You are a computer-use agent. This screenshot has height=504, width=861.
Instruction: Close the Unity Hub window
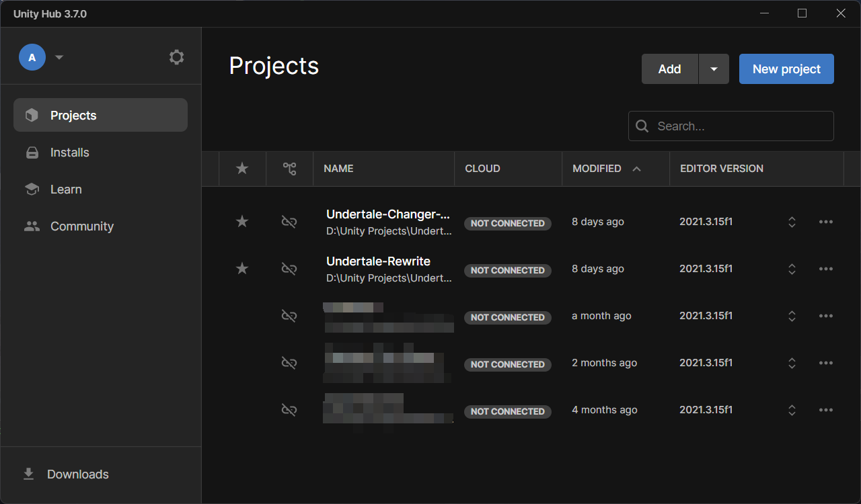coord(841,13)
